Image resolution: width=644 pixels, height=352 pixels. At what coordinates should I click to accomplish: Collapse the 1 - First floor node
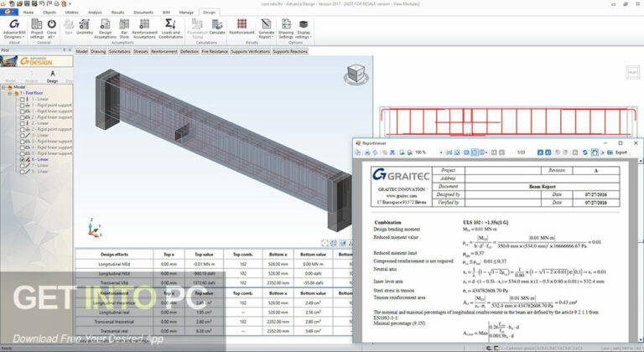pyautogui.click(x=10, y=93)
